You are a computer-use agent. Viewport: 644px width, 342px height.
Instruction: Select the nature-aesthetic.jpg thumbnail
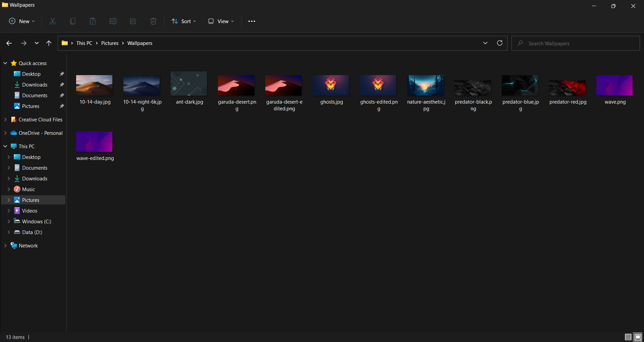tap(425, 85)
